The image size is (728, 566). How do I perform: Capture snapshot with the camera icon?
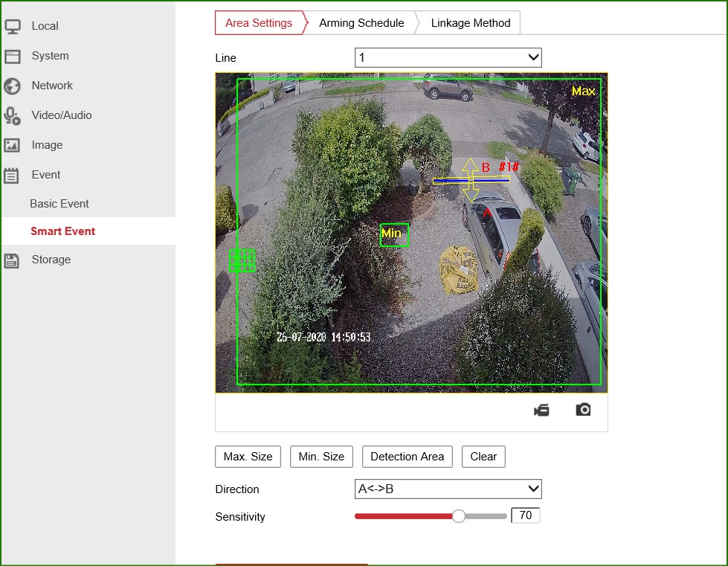point(583,410)
